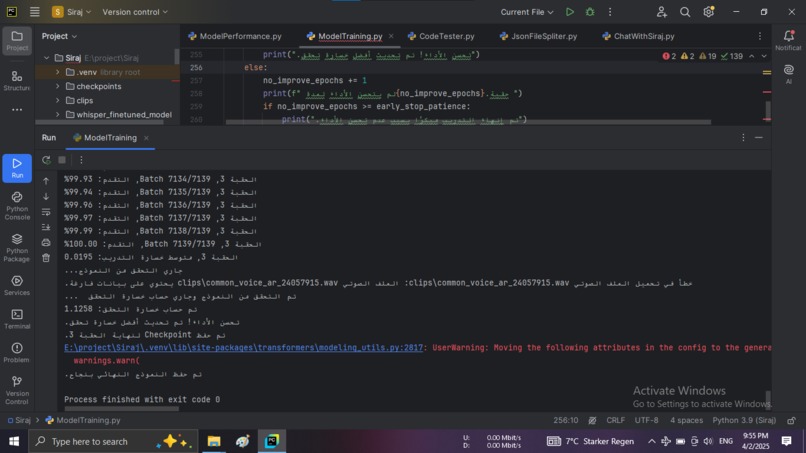Go to previous highlighted error arrow

pos(752,56)
